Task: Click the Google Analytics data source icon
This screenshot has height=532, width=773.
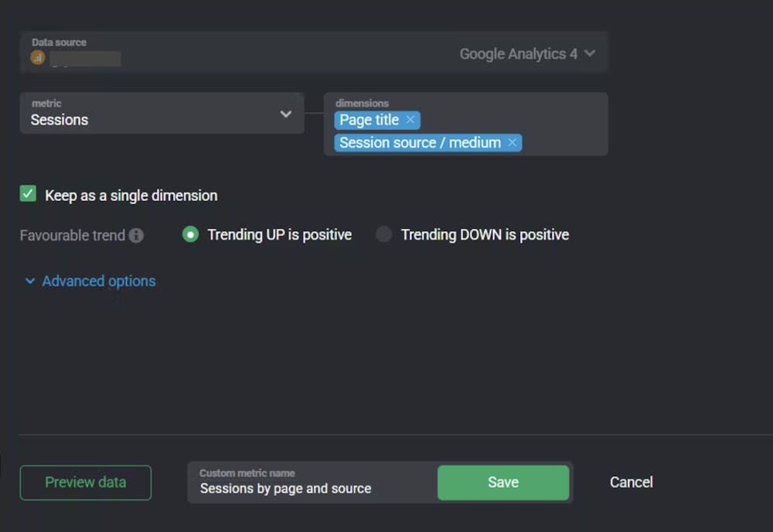Action: pos(37,56)
